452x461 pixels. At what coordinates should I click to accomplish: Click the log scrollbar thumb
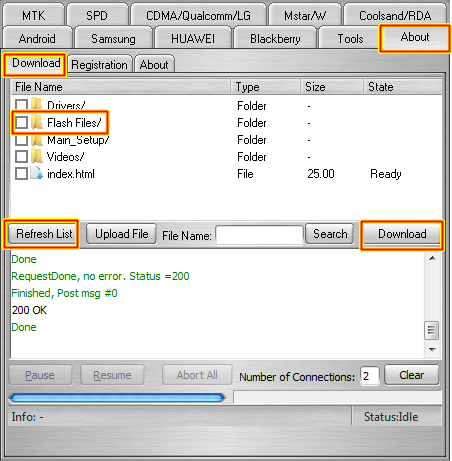(432, 330)
